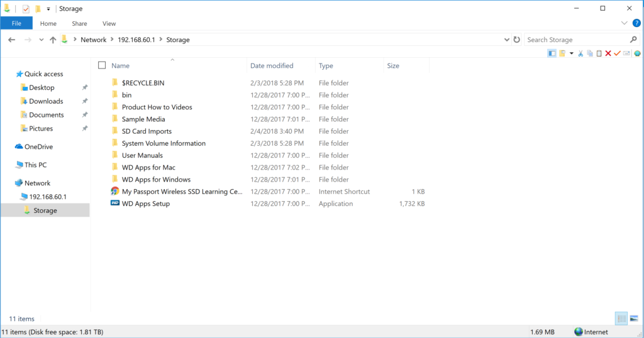Screen dimensions: 644x338
Task: Go up one folder level with Up arrow
Action: click(53, 40)
